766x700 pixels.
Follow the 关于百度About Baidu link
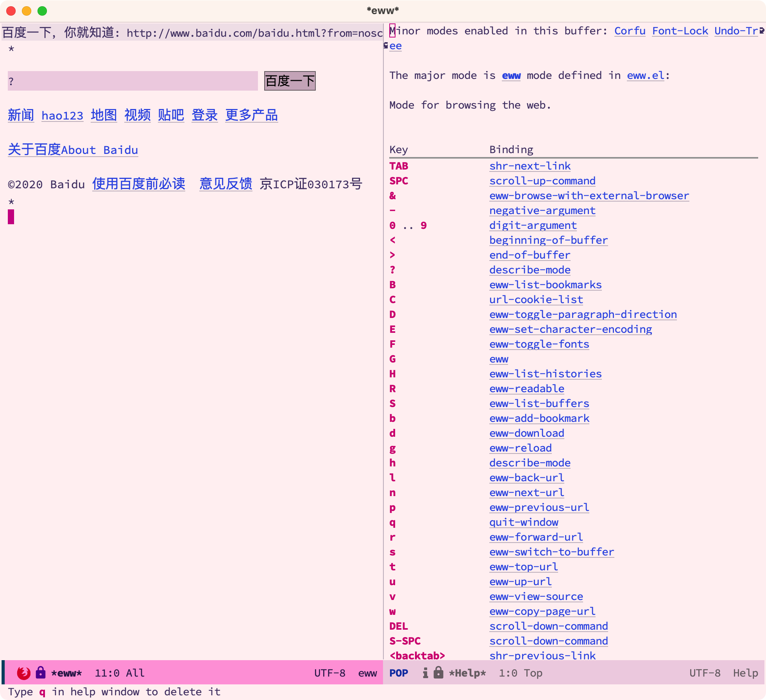tap(73, 150)
